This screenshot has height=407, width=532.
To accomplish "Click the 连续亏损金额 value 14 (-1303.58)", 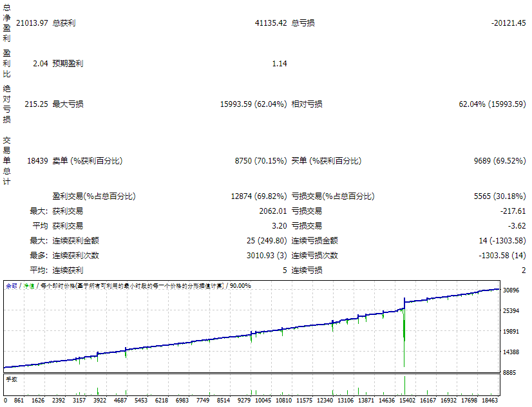I will pyautogui.click(x=502, y=241).
